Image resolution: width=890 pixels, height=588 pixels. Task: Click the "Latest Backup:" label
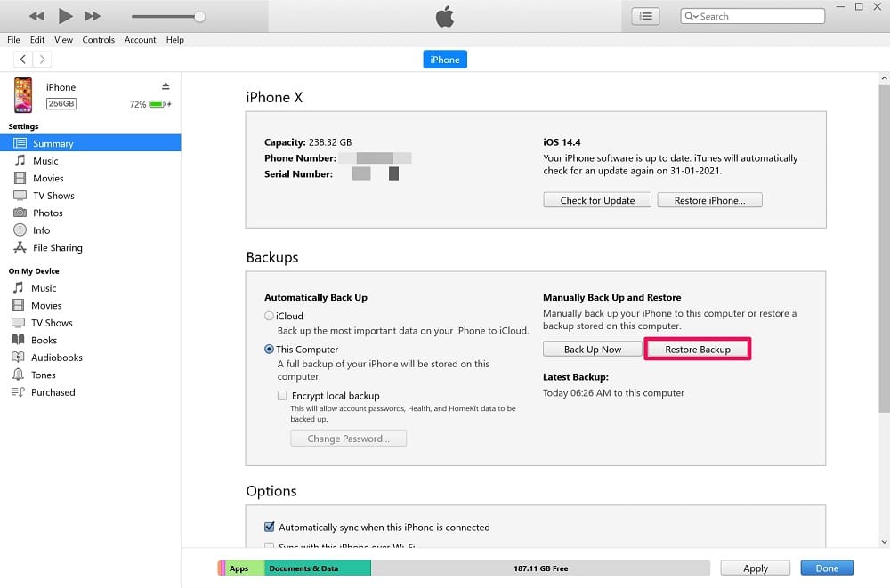click(576, 377)
